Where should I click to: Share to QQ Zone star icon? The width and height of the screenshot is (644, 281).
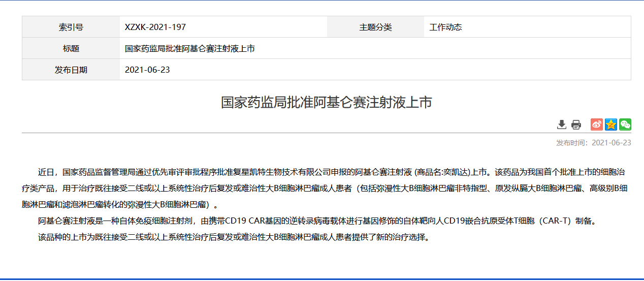click(x=611, y=124)
